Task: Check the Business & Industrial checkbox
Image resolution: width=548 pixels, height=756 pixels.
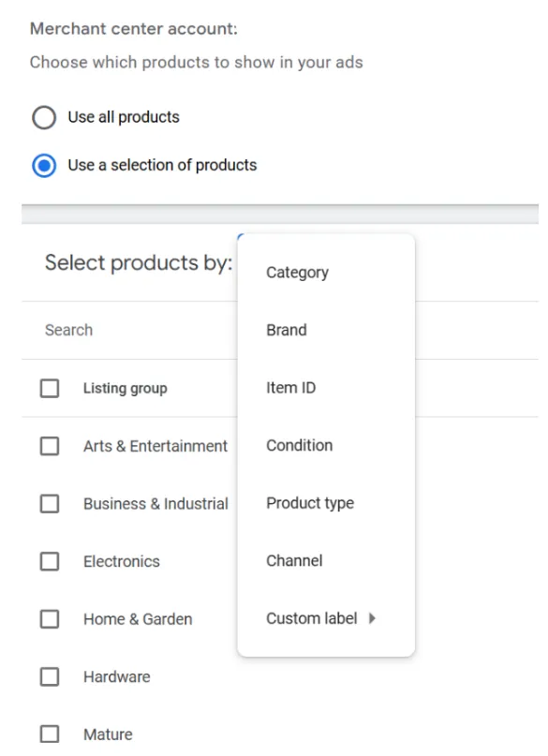Action: [x=50, y=504]
